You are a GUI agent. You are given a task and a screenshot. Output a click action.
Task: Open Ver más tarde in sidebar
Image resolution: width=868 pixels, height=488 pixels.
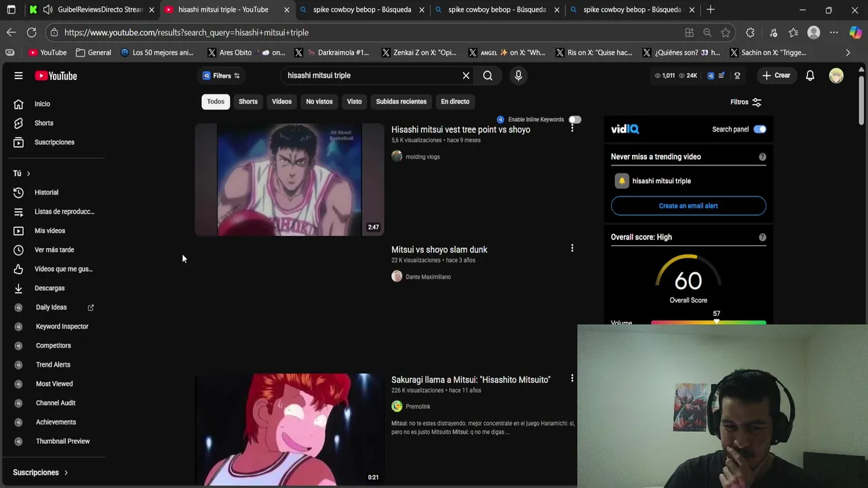point(53,250)
